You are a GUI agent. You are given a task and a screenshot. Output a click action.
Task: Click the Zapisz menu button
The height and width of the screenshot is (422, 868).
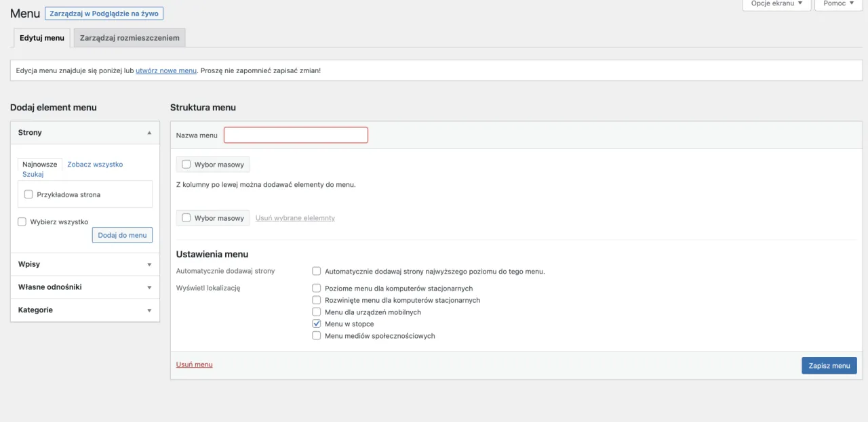point(829,366)
